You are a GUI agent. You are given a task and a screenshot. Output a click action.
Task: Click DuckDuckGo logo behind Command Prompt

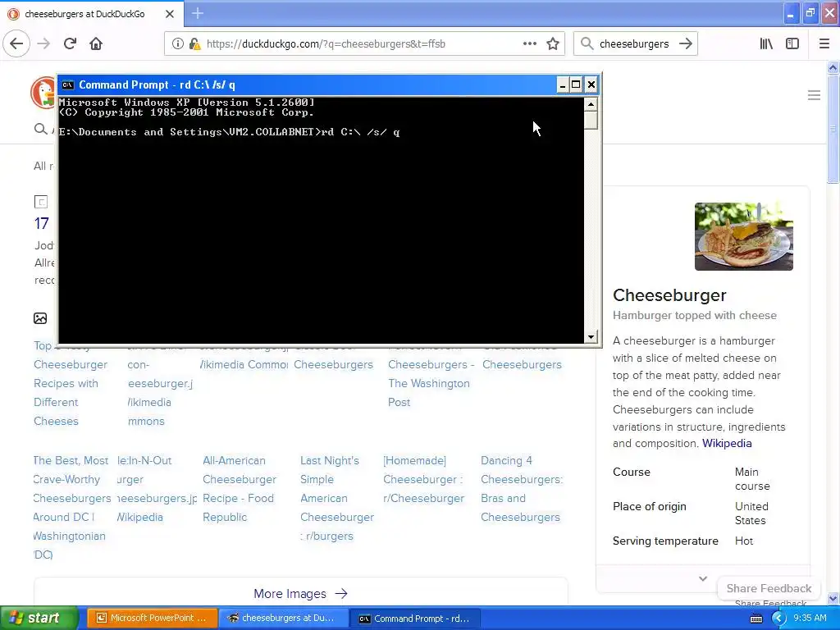point(43,92)
